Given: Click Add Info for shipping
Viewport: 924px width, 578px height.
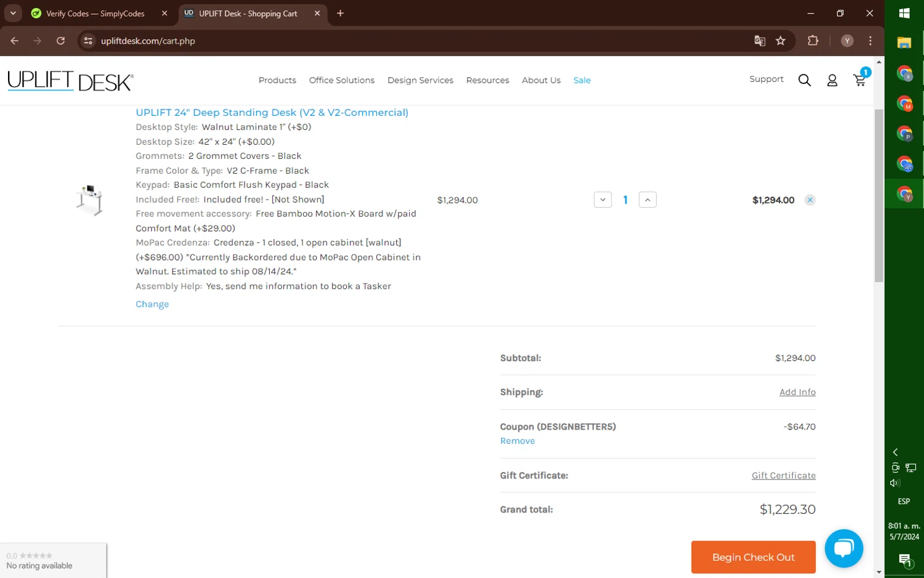Looking at the screenshot, I should click(x=797, y=392).
